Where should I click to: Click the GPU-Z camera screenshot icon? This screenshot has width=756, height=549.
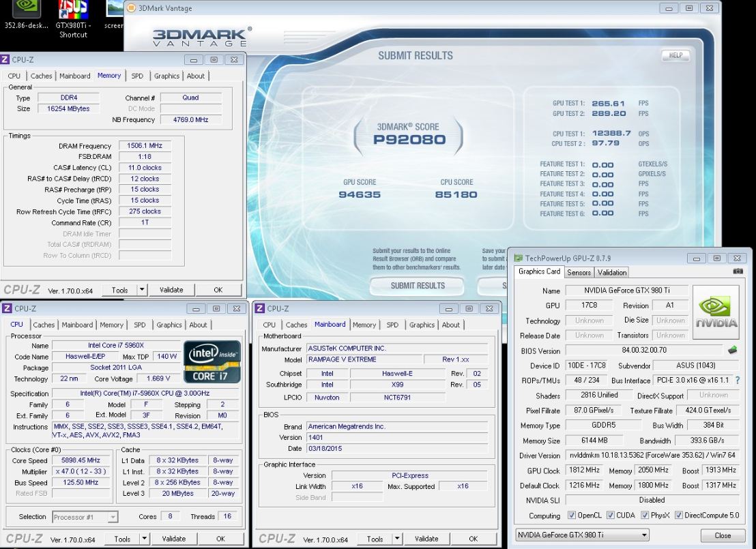pos(738,271)
